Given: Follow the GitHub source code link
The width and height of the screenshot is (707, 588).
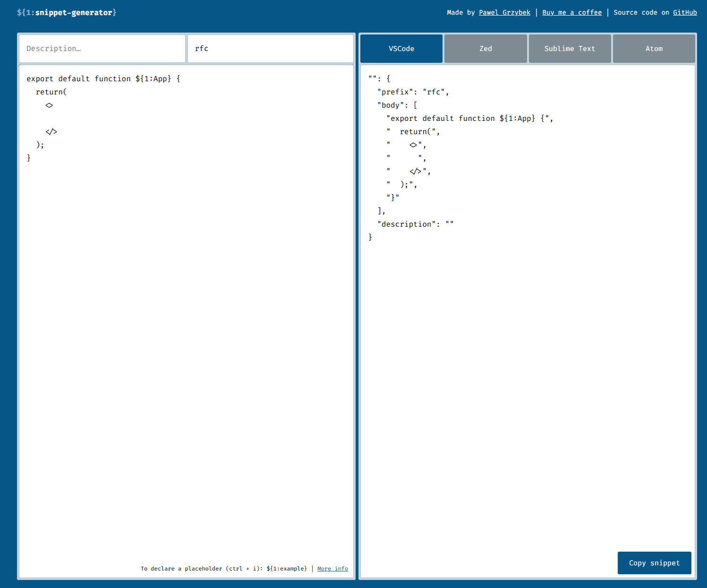Looking at the screenshot, I should pyautogui.click(x=685, y=12).
